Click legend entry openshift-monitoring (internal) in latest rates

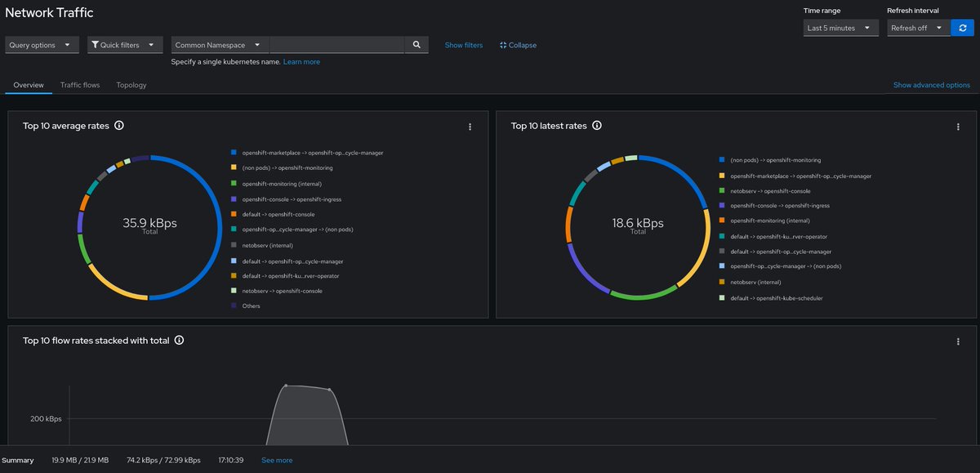pyautogui.click(x=769, y=221)
